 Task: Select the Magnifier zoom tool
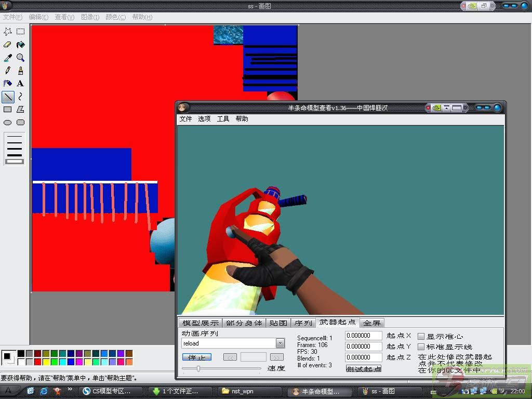pos(20,58)
